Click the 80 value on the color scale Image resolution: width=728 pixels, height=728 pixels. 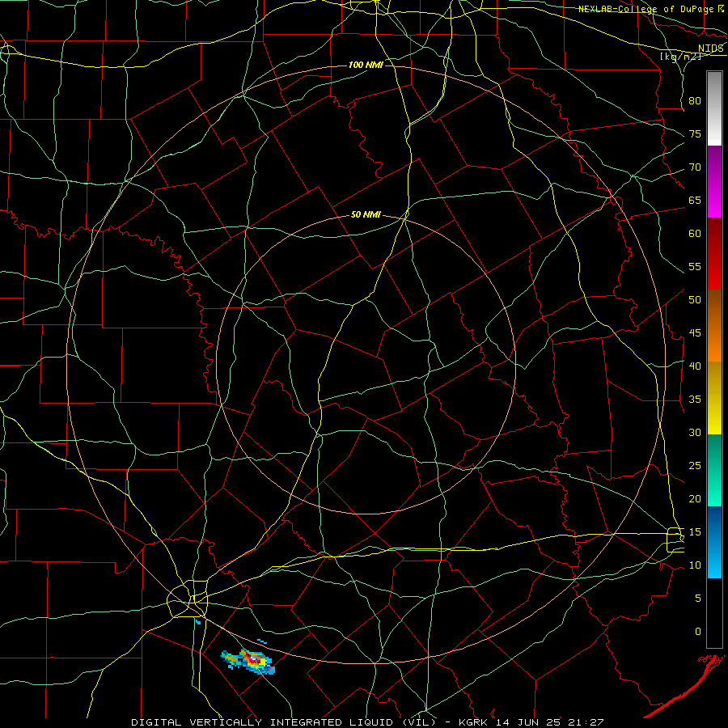[695, 101]
